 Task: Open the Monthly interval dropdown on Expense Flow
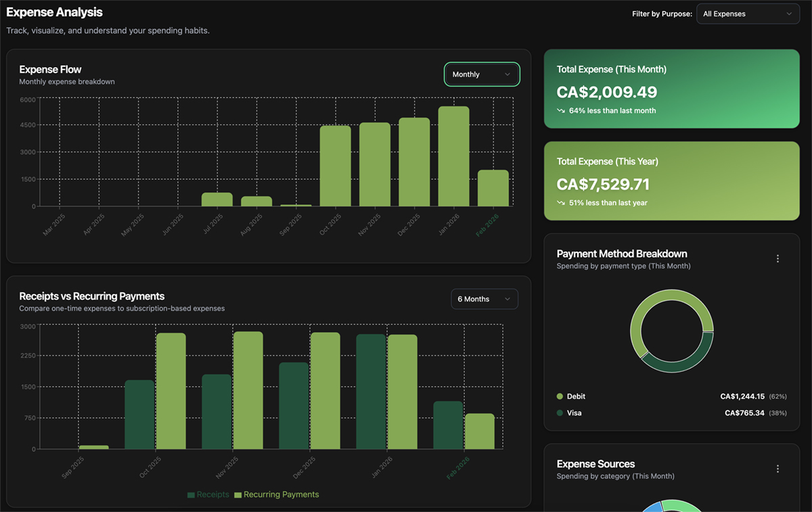[x=481, y=74]
